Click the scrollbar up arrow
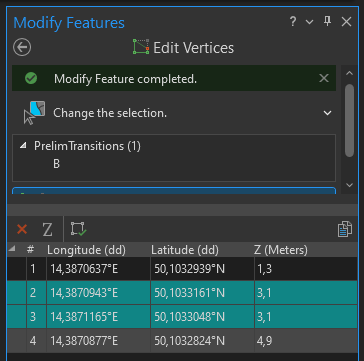 (349, 73)
